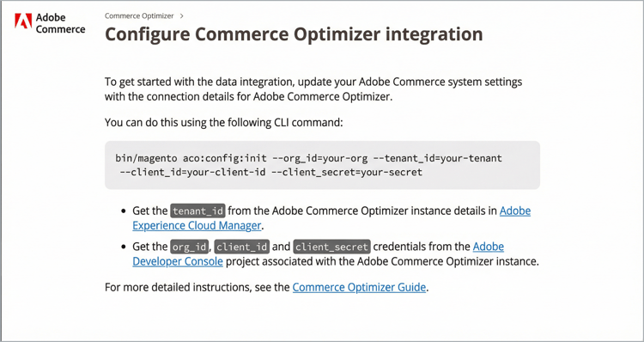The image size is (644, 342).
Task: Click the client_id code label in bullet
Action: [242, 247]
